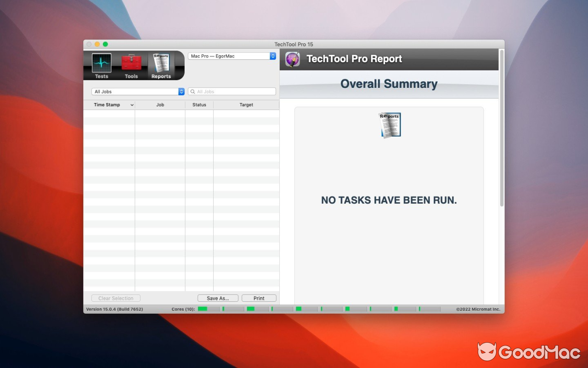The width and height of the screenshot is (588, 368).
Task: Select the Tests section icon
Action: 101,65
